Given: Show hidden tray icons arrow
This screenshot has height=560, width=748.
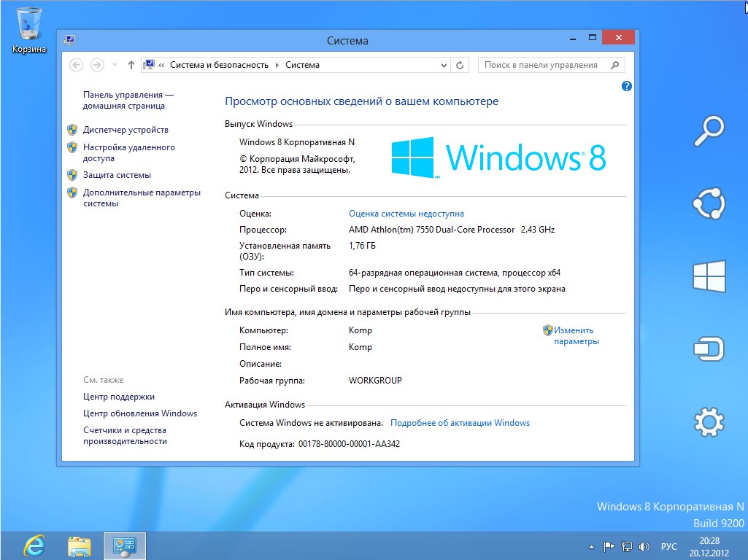Looking at the screenshot, I should pos(592,547).
